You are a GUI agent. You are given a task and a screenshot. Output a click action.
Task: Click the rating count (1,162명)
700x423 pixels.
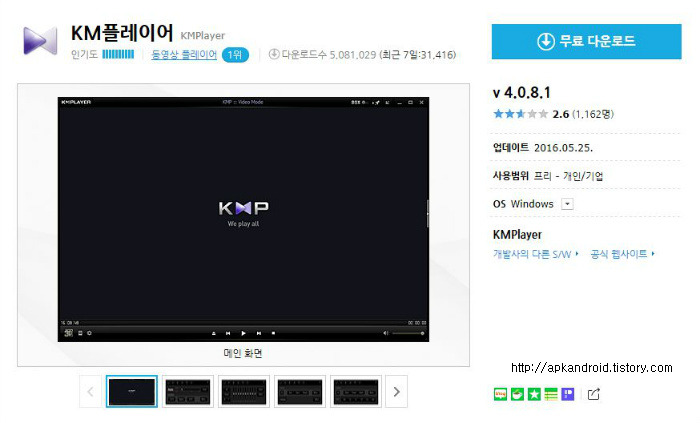click(592, 114)
